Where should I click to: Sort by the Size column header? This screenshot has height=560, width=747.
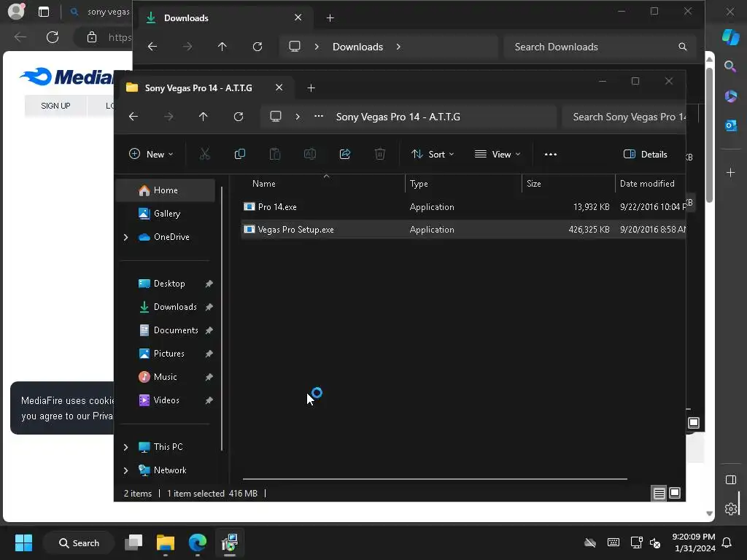tap(533, 184)
